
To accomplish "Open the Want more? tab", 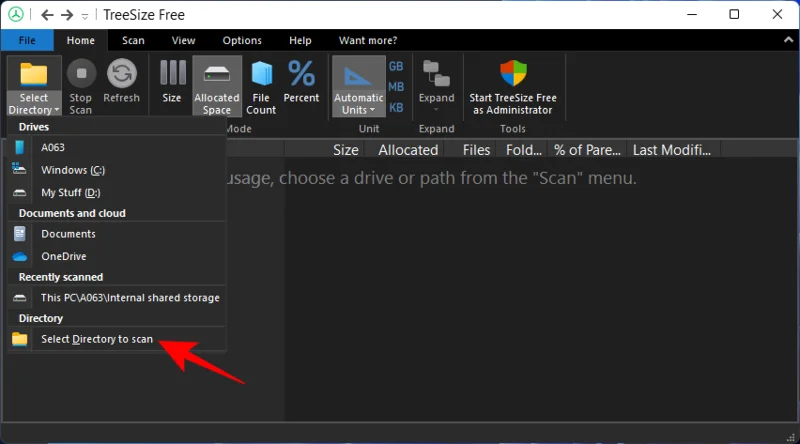I will pyautogui.click(x=368, y=40).
